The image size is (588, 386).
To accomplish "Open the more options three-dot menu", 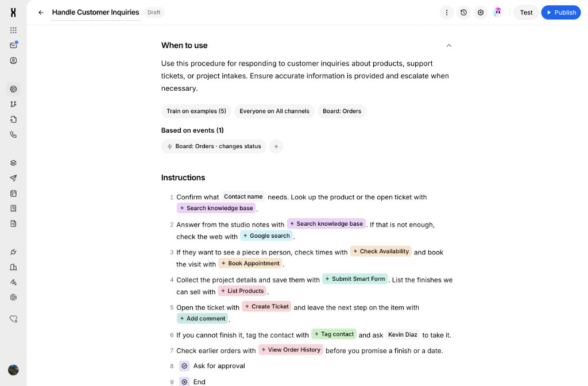I will (446, 13).
